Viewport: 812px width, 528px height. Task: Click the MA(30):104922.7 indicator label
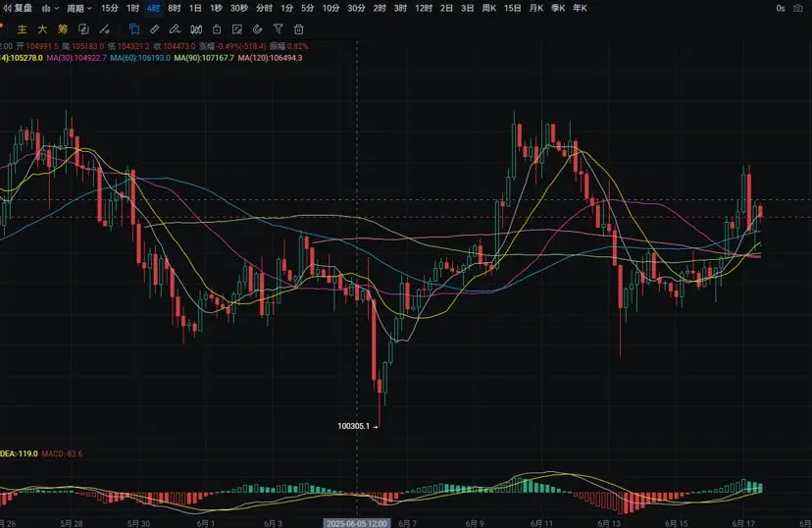[76, 58]
